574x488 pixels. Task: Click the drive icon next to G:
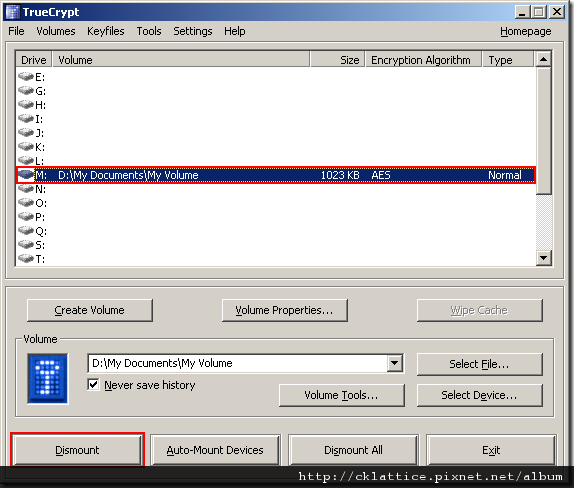(x=26, y=90)
